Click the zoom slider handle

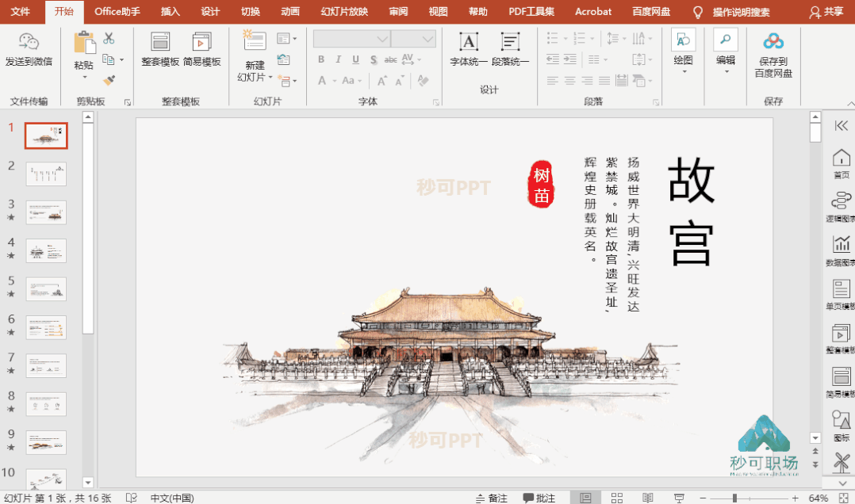pos(734,498)
